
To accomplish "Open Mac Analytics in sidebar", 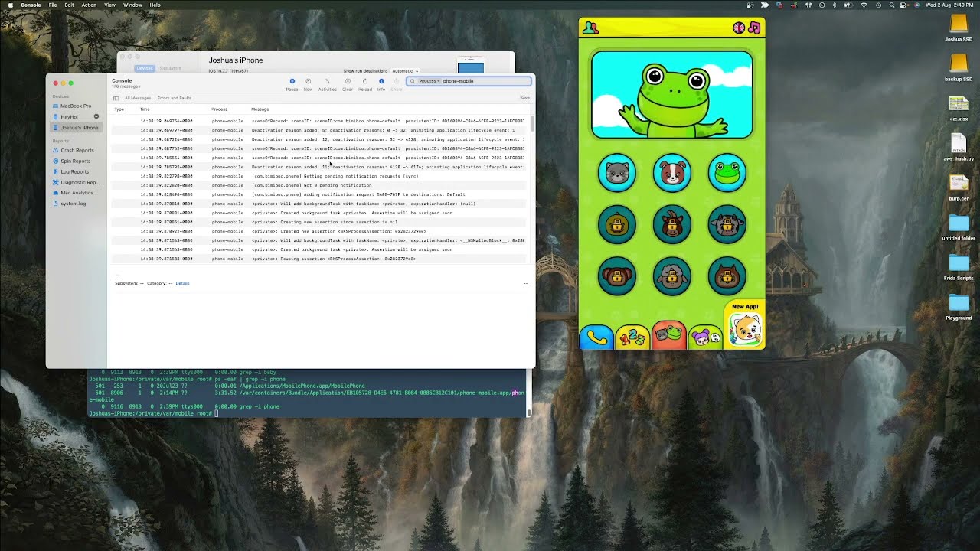I will [76, 193].
